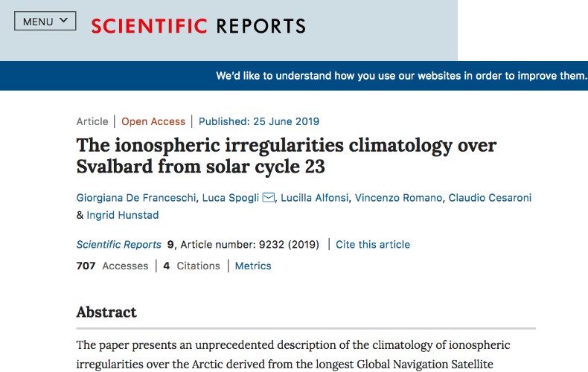Open author Giorgiana De Franceschi link
This screenshot has width=588, height=372.
pyautogui.click(x=136, y=198)
